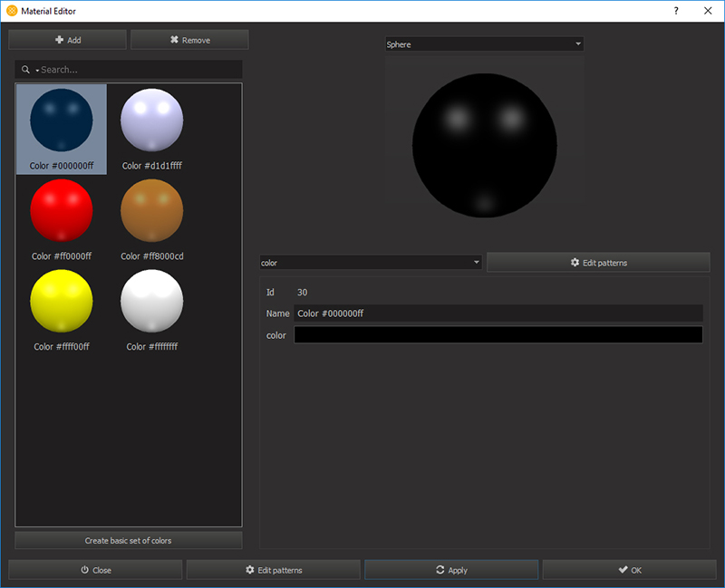Click the large black sphere preview
Screen dimensions: 725x588
coord(485,145)
